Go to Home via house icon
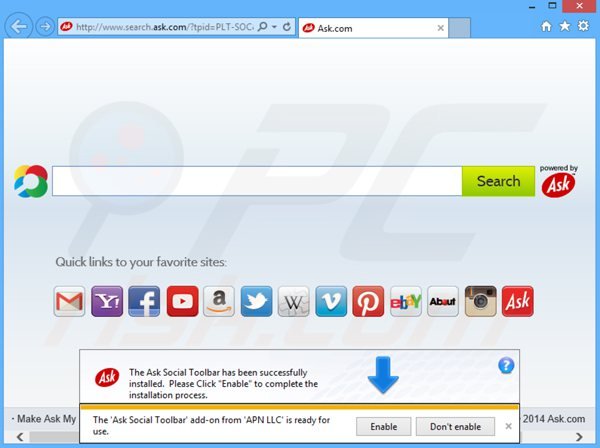Screen dimensions: 600x448 tap(546, 26)
